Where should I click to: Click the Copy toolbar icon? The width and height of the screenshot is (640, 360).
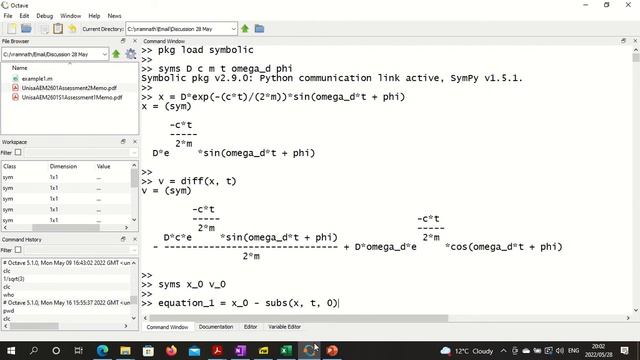[44, 29]
